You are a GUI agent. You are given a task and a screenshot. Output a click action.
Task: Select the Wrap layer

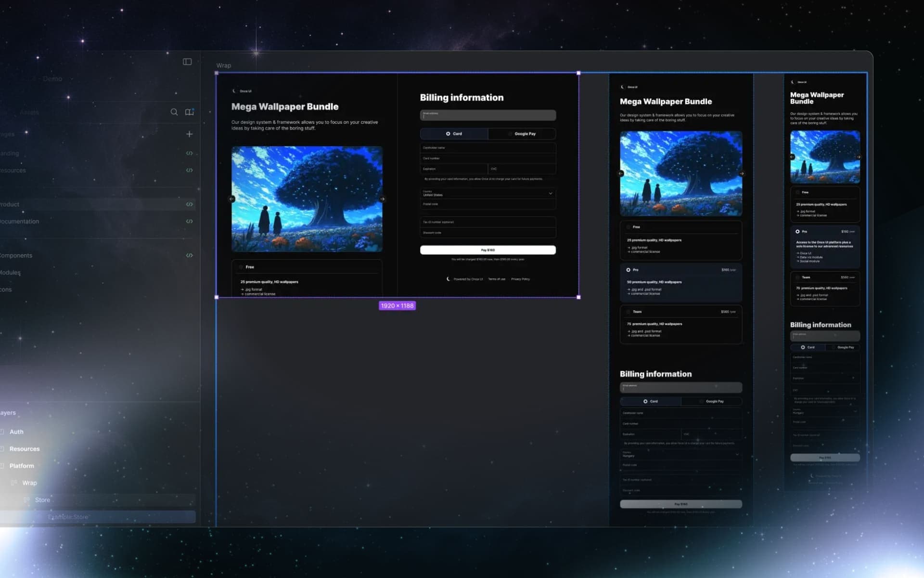click(x=29, y=483)
